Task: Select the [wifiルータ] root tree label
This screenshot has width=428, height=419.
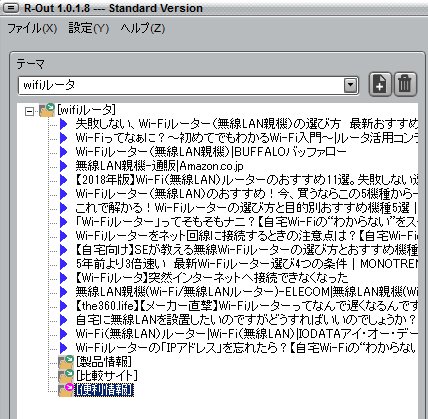Action: pyautogui.click(x=86, y=110)
